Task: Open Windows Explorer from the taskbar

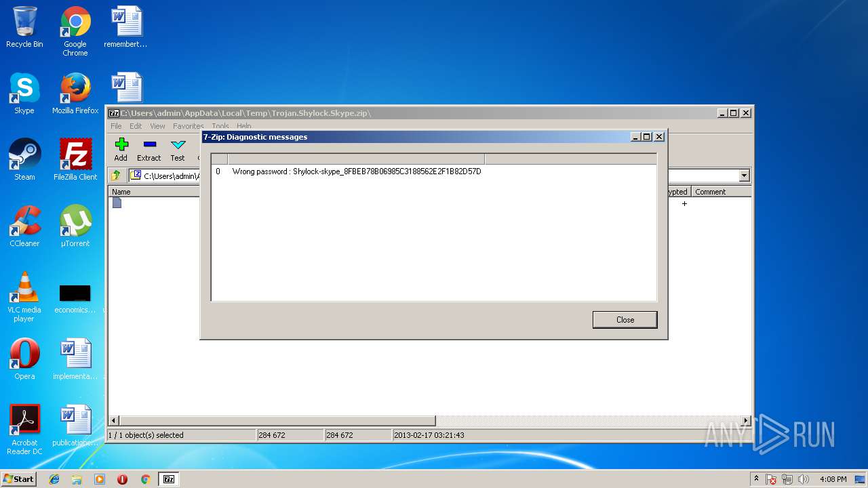Action: pyautogui.click(x=77, y=479)
